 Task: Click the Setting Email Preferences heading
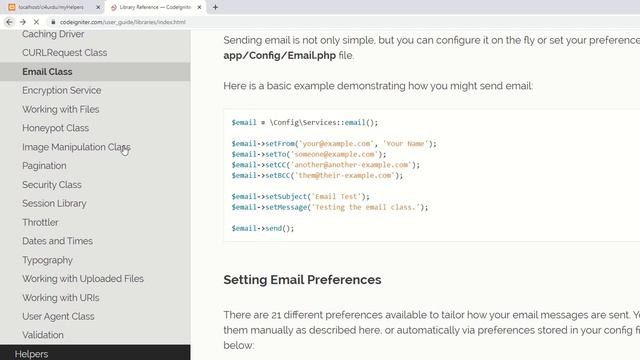point(302,280)
